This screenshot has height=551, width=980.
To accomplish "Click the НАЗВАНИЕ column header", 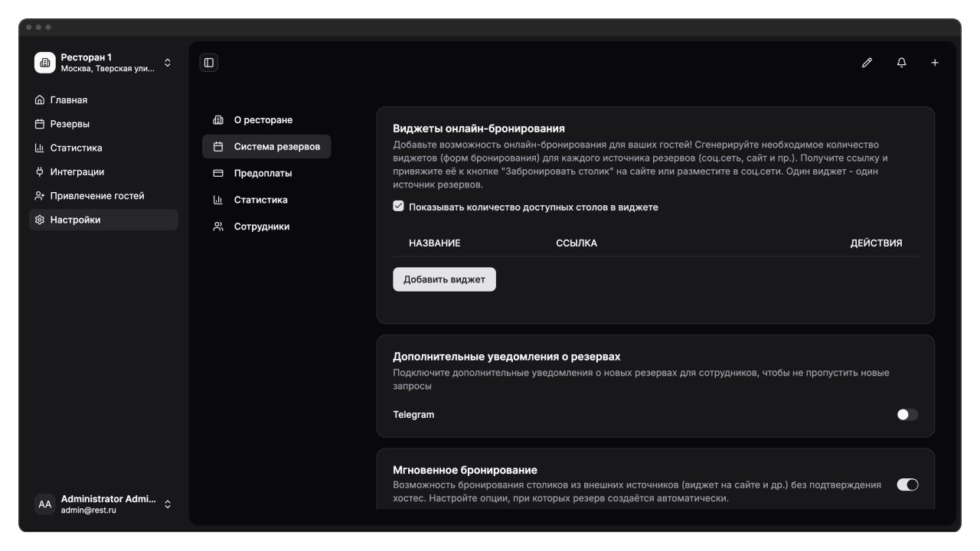I will point(434,243).
